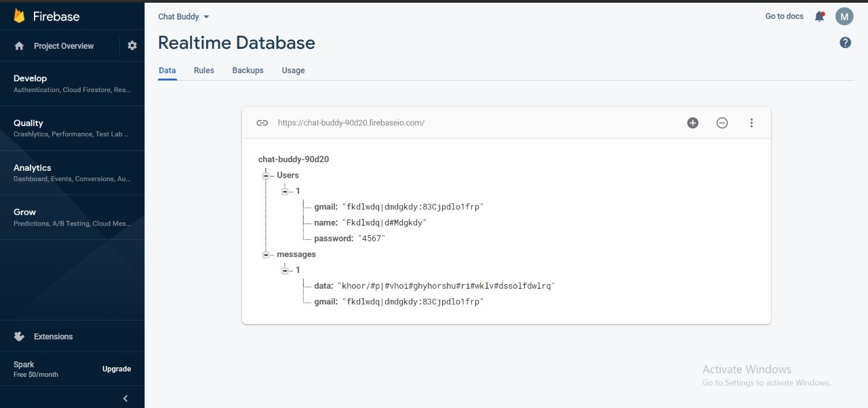
Task: Collapse node 1 under Users
Action: (x=285, y=191)
